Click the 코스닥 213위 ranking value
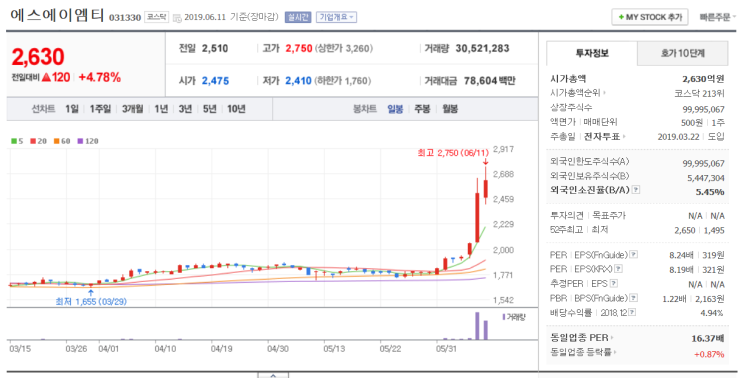Image resolution: width=743 pixels, height=378 pixels. (699, 94)
